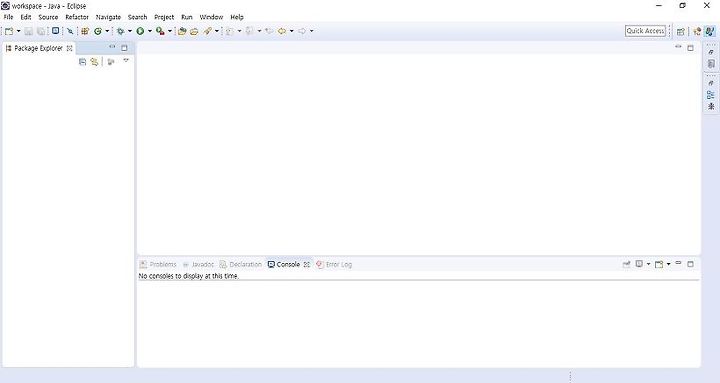The width and height of the screenshot is (720, 383).
Task: Open the Refactor menu
Action: tap(77, 17)
